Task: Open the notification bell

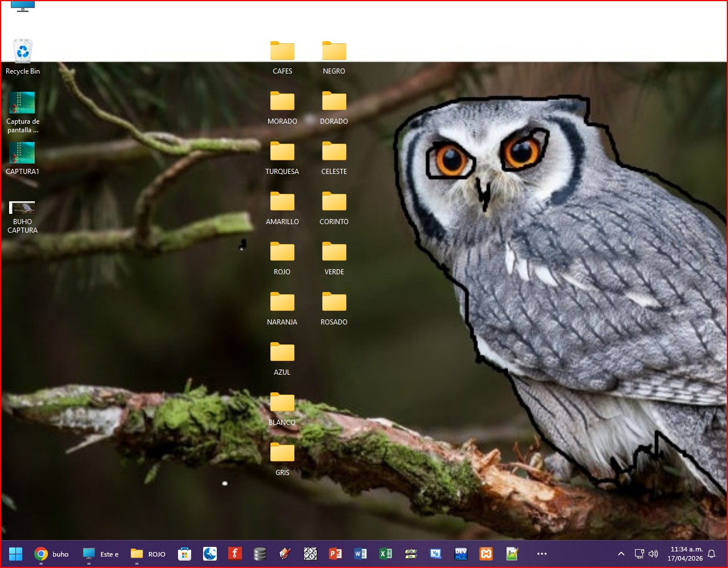Action: pos(711,554)
